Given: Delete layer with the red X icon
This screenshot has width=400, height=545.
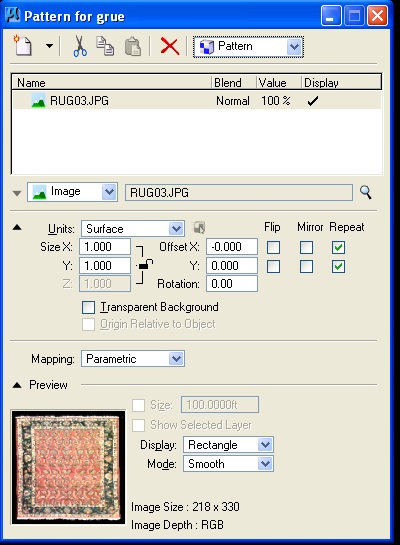Looking at the screenshot, I should (x=170, y=46).
